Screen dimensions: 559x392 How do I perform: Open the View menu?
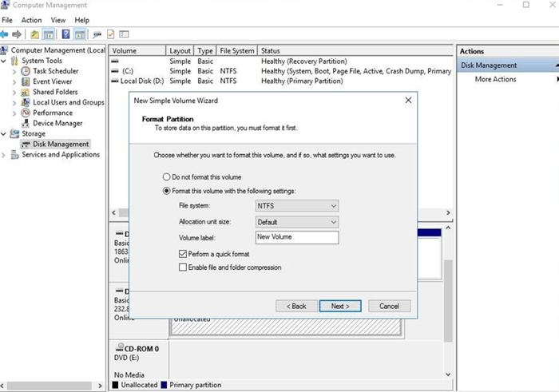click(x=58, y=20)
